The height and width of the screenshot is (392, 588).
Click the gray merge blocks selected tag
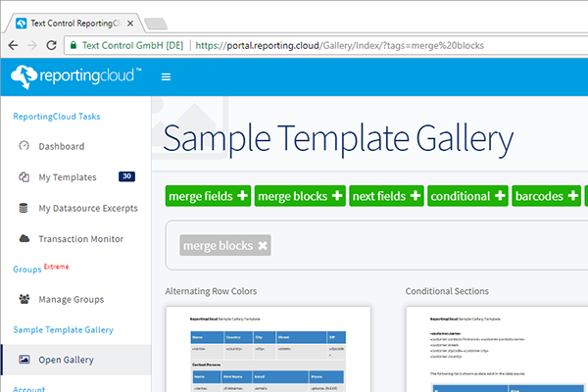[x=225, y=245]
